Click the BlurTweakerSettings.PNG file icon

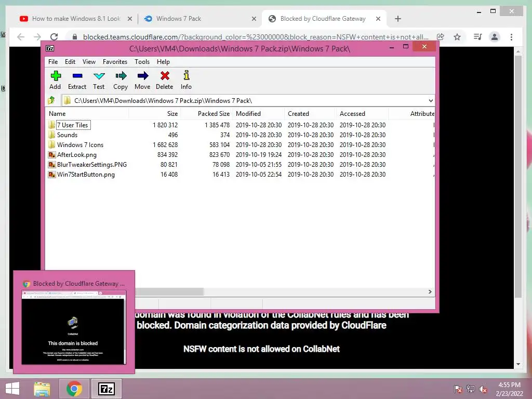(51, 165)
